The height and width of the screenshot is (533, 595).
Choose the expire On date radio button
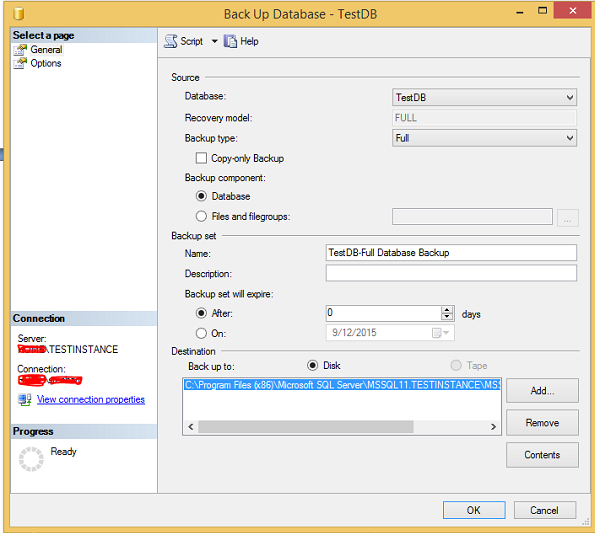(x=201, y=333)
